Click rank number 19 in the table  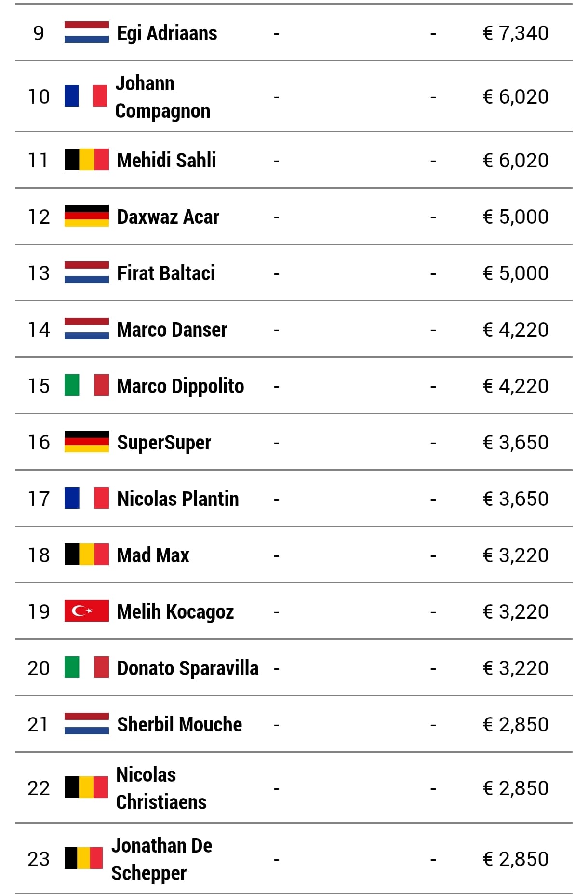point(39,611)
